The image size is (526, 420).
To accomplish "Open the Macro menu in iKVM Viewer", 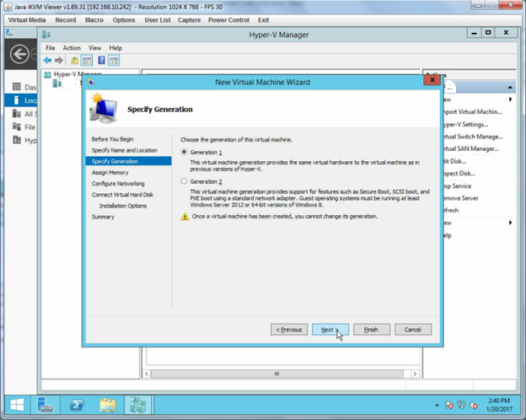I will pyautogui.click(x=94, y=20).
